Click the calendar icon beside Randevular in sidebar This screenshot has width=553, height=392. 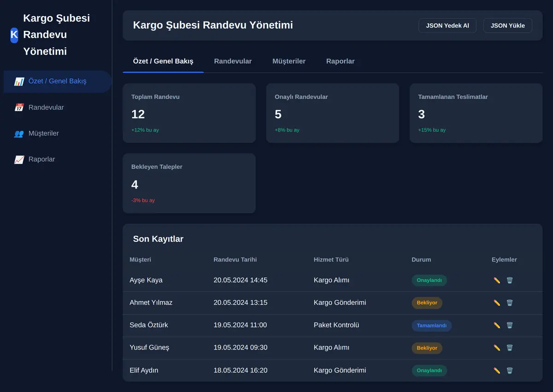(x=19, y=107)
